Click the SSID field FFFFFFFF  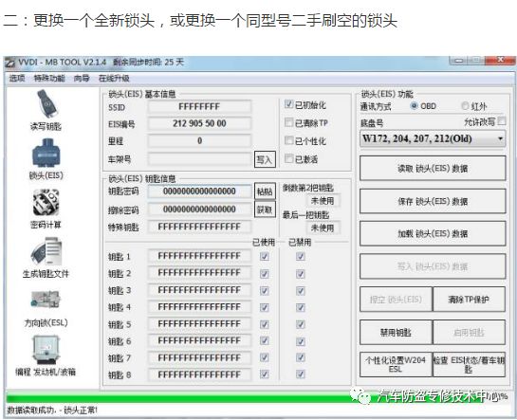199,107
